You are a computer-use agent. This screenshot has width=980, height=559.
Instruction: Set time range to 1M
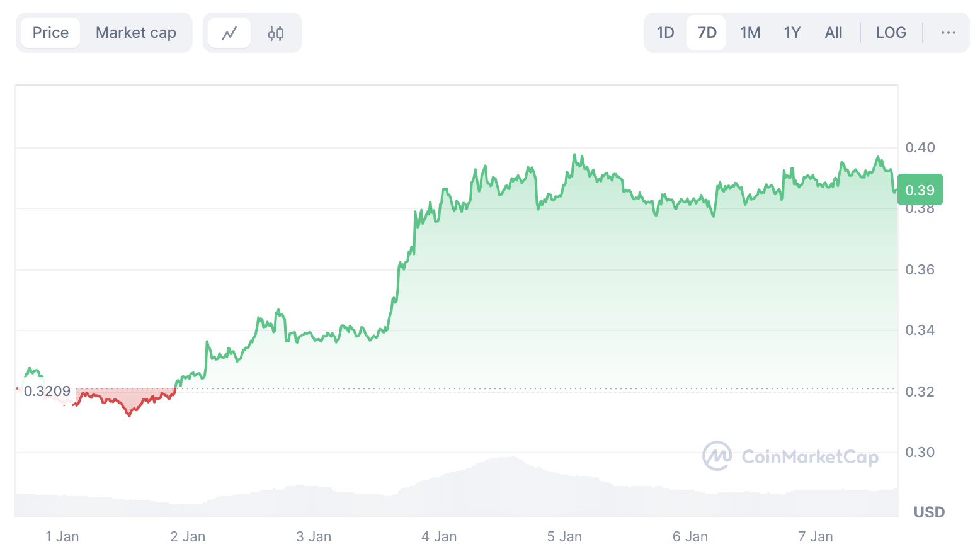tap(749, 33)
